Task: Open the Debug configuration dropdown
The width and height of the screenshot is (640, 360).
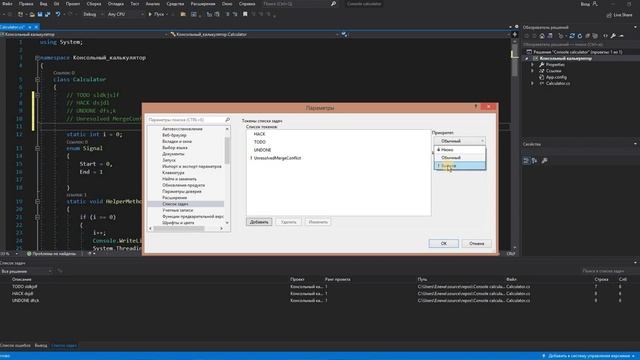Action: 92,14
